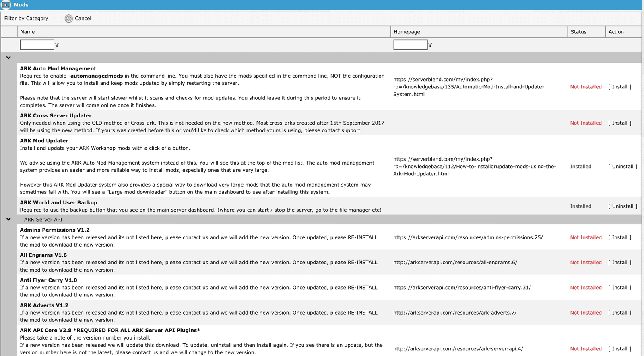This screenshot has height=356, width=644.
Task: Install ARK Cross Server Updater
Action: point(620,123)
